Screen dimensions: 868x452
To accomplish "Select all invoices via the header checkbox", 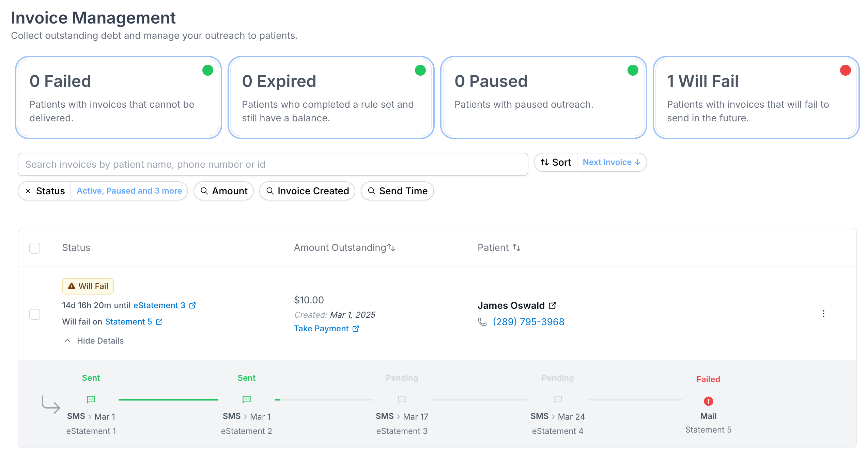I will click(34, 248).
